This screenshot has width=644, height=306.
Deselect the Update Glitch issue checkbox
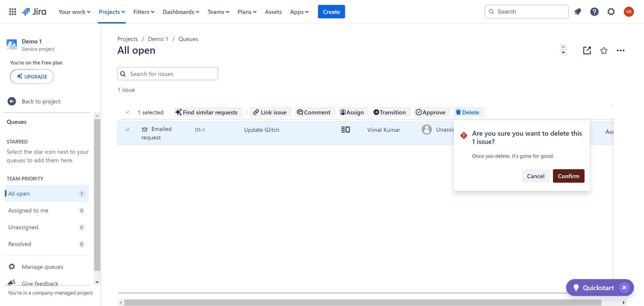(127, 129)
